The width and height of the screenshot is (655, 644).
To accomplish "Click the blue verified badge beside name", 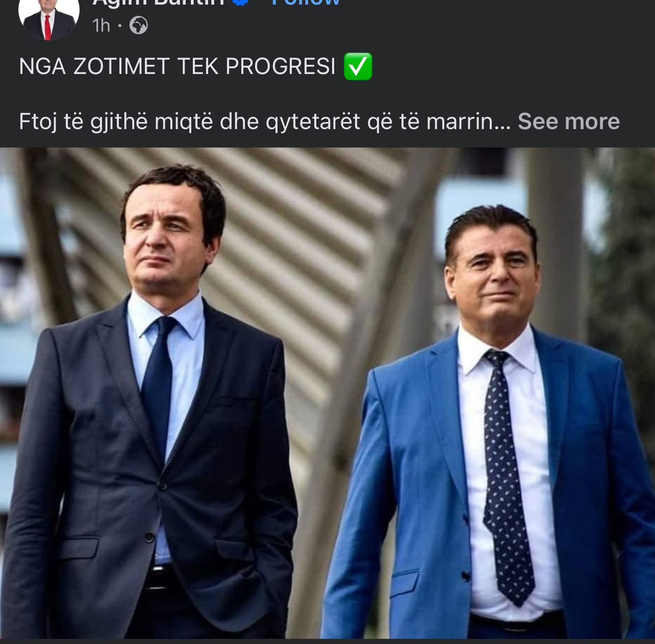I will click(x=240, y=3).
